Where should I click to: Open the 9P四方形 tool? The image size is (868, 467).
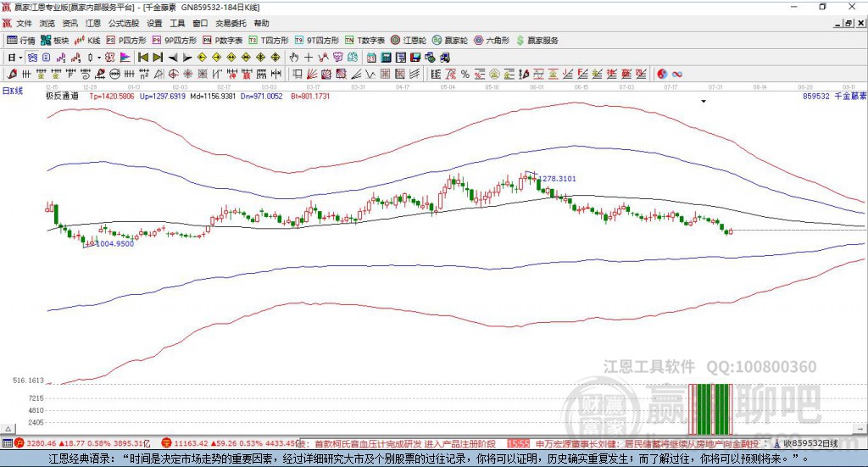[175, 41]
